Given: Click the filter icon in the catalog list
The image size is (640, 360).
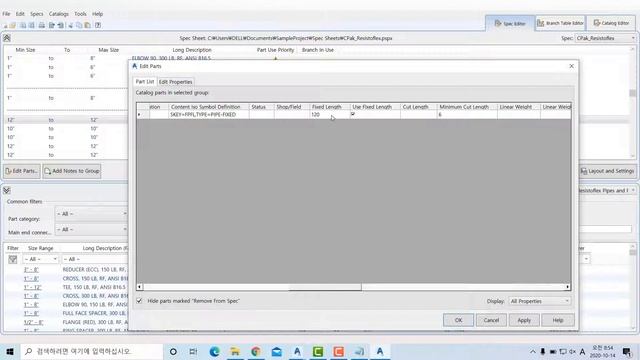Looking at the screenshot, I should coord(13,259).
